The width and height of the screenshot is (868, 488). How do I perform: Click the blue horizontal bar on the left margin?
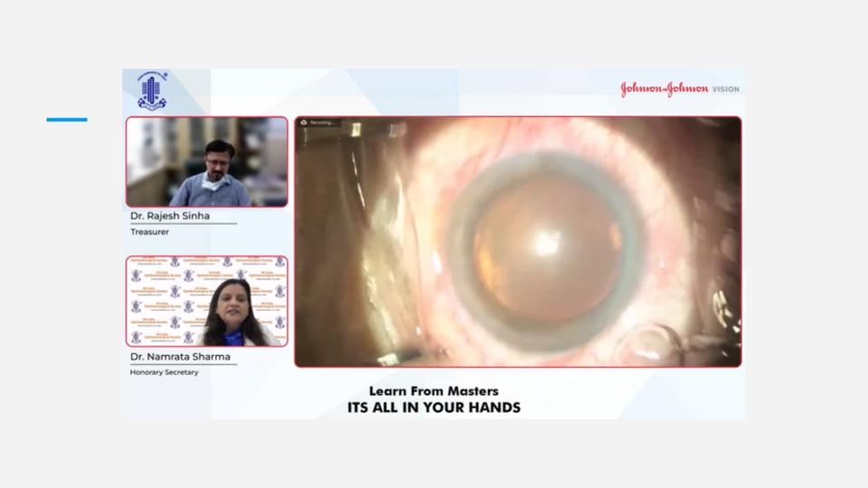pos(67,119)
